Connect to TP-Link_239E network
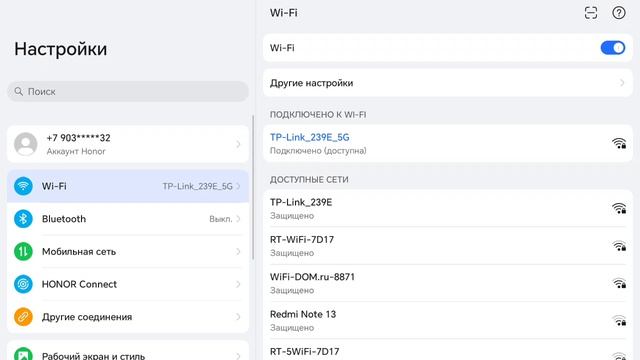The height and width of the screenshot is (360, 640). click(x=448, y=209)
